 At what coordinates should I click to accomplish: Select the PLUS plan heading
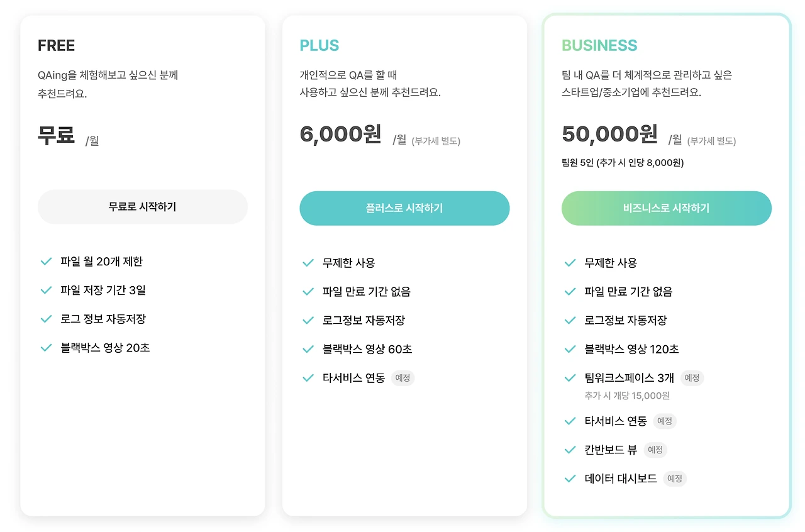[319, 45]
